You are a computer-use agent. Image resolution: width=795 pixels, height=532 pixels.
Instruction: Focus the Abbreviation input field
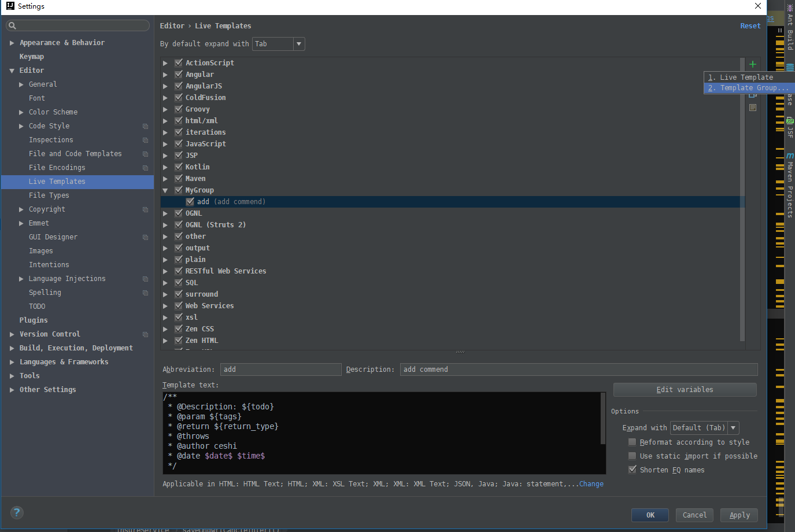coord(281,370)
